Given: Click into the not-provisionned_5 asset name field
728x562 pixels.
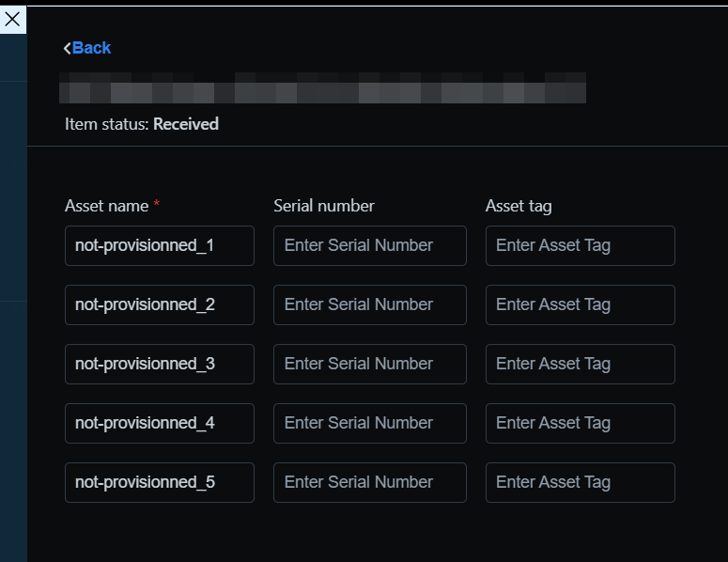Looking at the screenshot, I should click(159, 482).
